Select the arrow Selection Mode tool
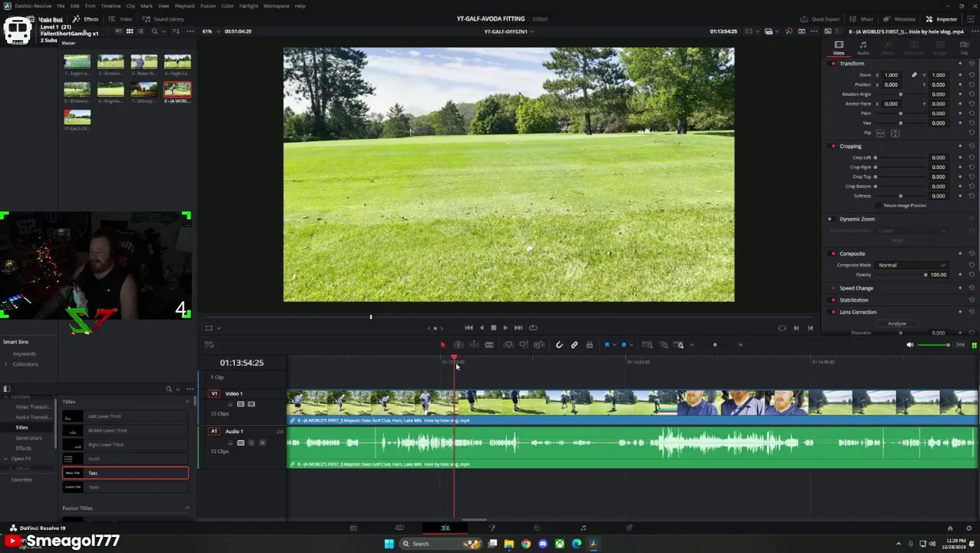980x553 pixels. coord(442,345)
